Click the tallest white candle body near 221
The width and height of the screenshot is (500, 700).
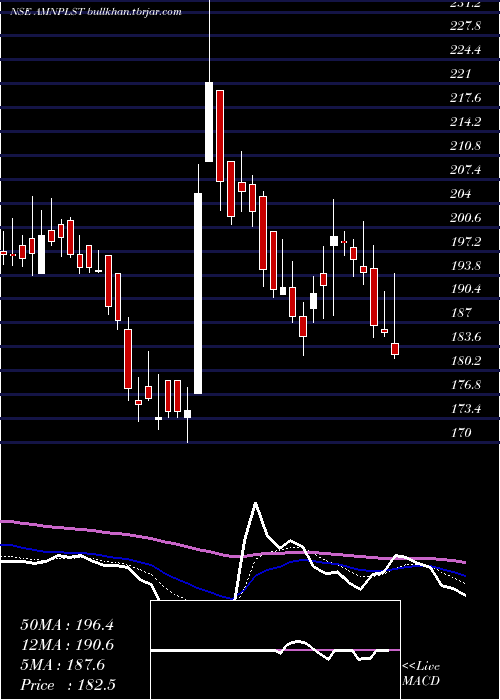(208, 122)
